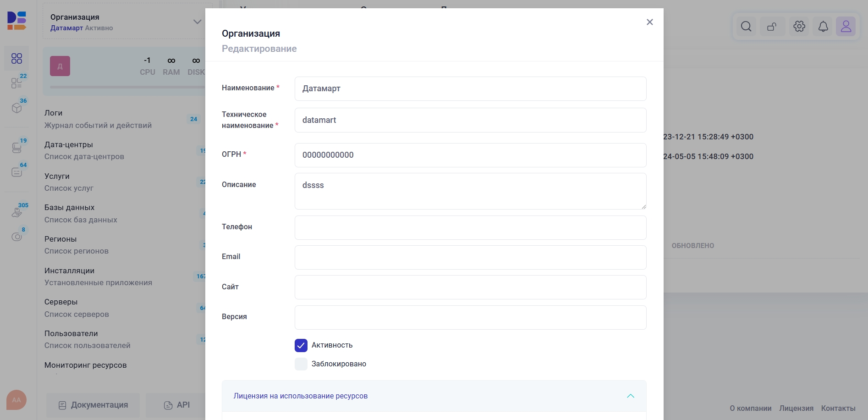Click into the Email input field
Image resolution: width=868 pixels, height=420 pixels.
click(x=470, y=257)
